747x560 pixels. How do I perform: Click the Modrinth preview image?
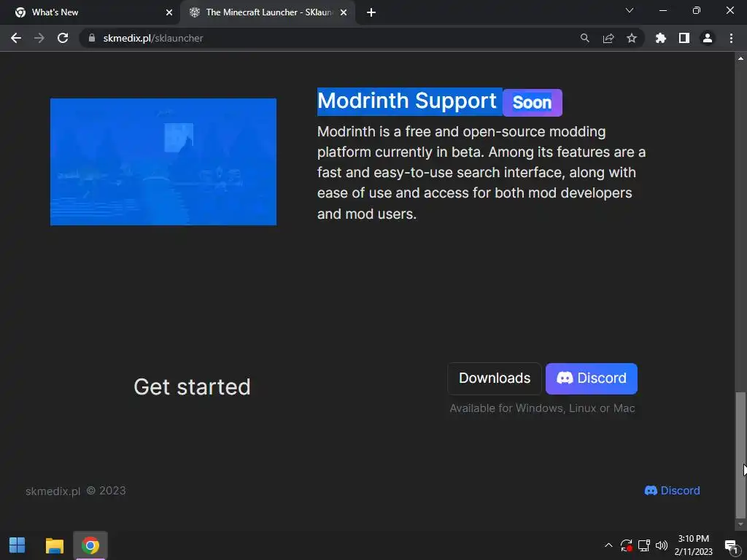click(163, 162)
